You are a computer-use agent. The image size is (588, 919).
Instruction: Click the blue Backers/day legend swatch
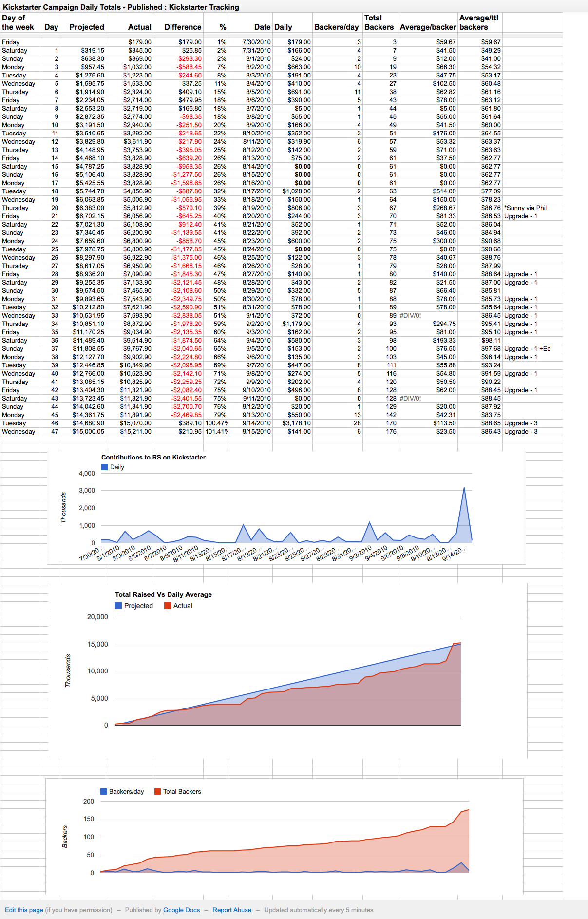(103, 791)
